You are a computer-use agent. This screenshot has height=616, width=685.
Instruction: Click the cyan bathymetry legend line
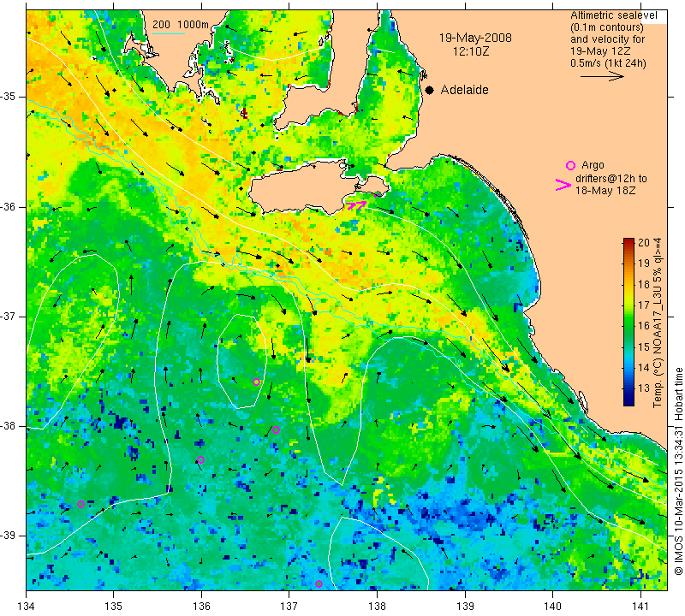point(169,33)
